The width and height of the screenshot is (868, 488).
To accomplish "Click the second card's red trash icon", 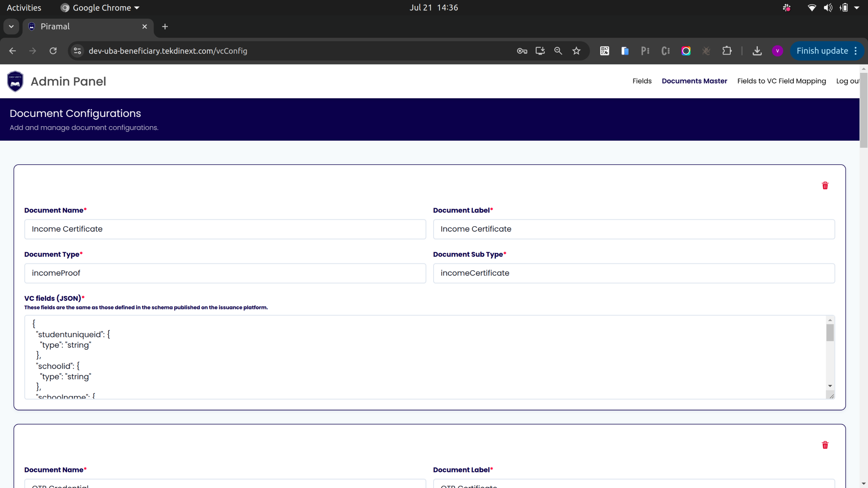I will click(825, 445).
